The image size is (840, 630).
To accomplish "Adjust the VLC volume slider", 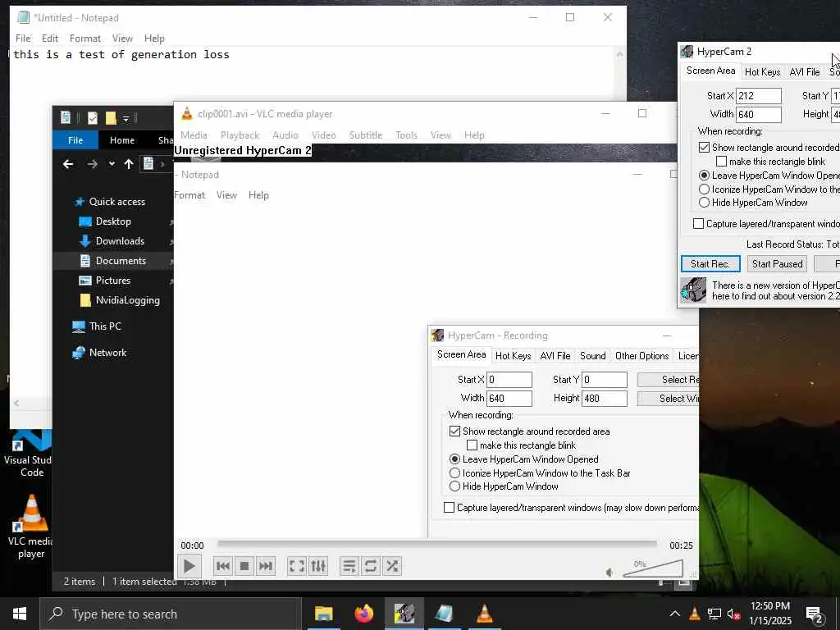I will coord(653,568).
